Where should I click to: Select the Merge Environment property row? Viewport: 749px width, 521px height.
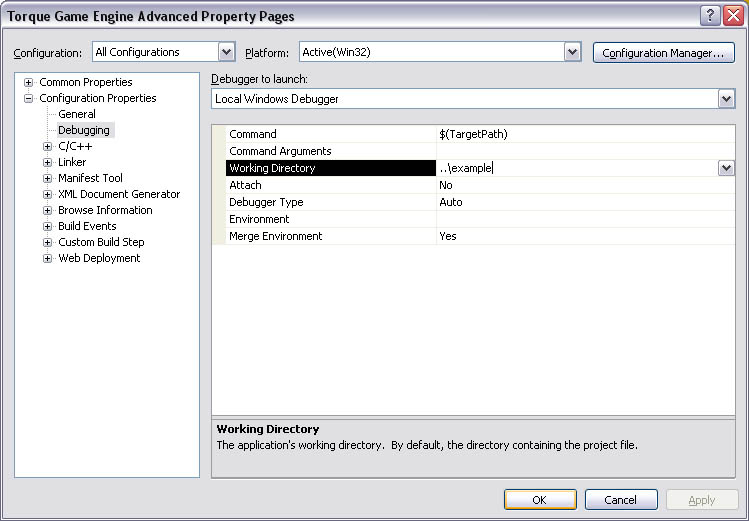[x=480, y=236]
